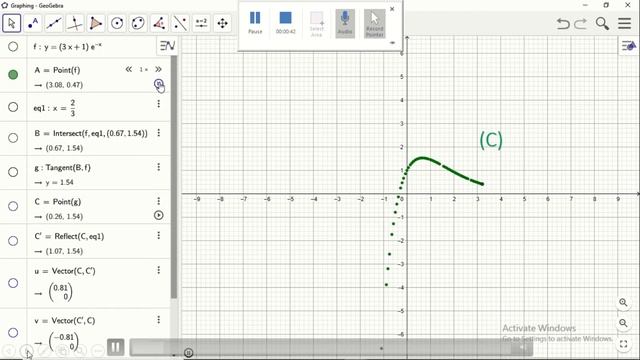Viewport: 640px width, 360px height.
Task: Toggle visibility of vector v
Action: pos(13,333)
